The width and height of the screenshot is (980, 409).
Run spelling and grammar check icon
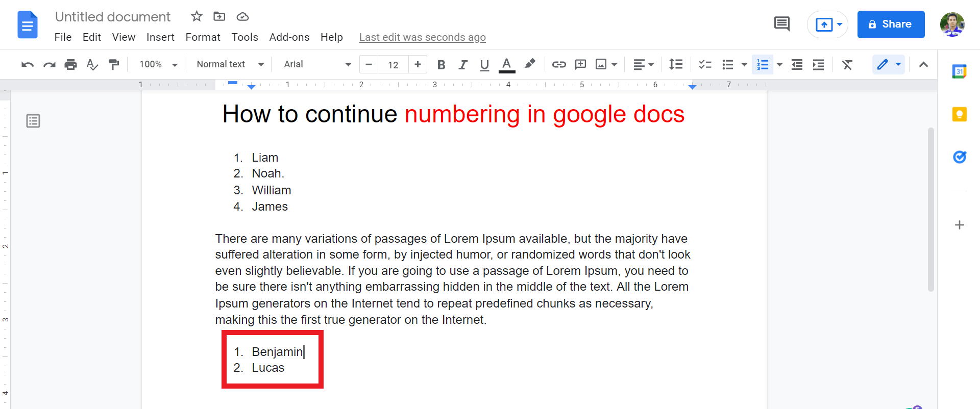tap(92, 64)
